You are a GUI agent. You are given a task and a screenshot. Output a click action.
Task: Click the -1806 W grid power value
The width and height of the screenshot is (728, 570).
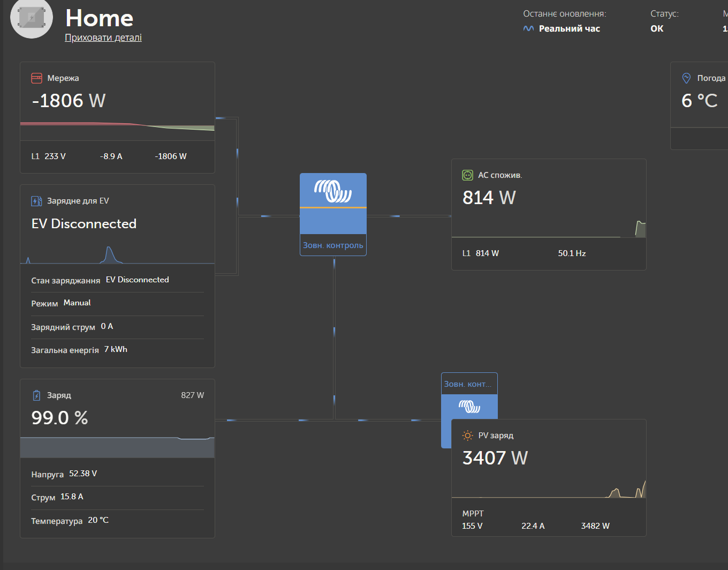[69, 101]
